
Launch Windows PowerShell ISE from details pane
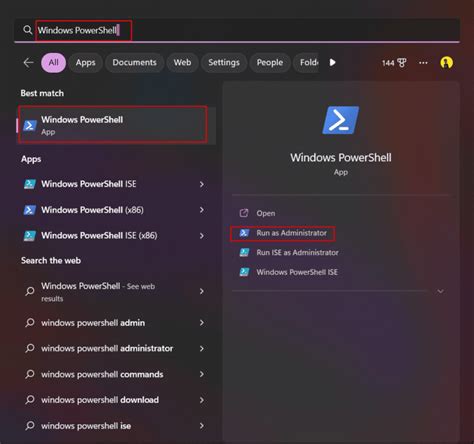point(297,272)
